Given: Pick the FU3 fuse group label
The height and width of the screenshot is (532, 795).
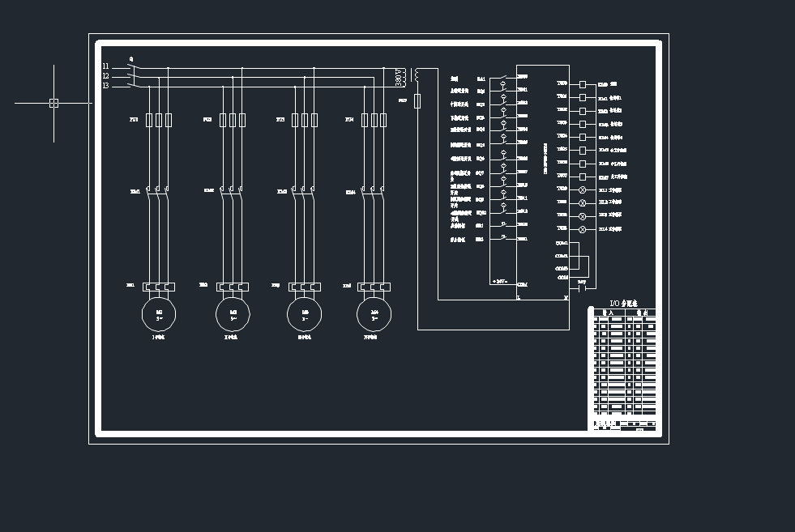Looking at the screenshot, I should (280, 120).
